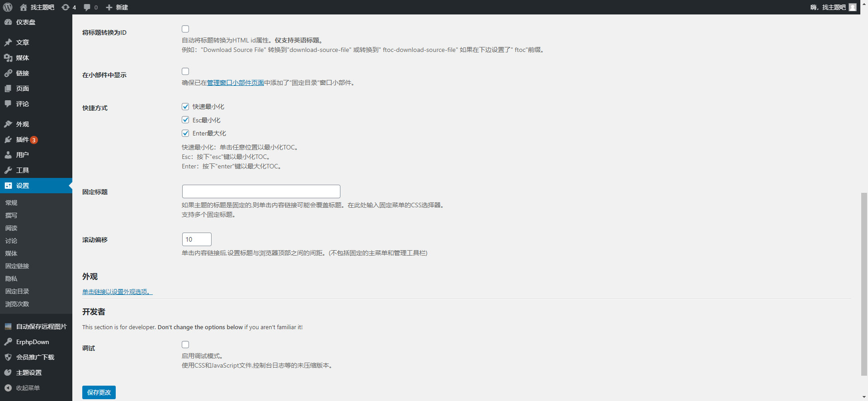
Task: Follow the 管理窗口小部件页面 link
Action: [x=236, y=83]
